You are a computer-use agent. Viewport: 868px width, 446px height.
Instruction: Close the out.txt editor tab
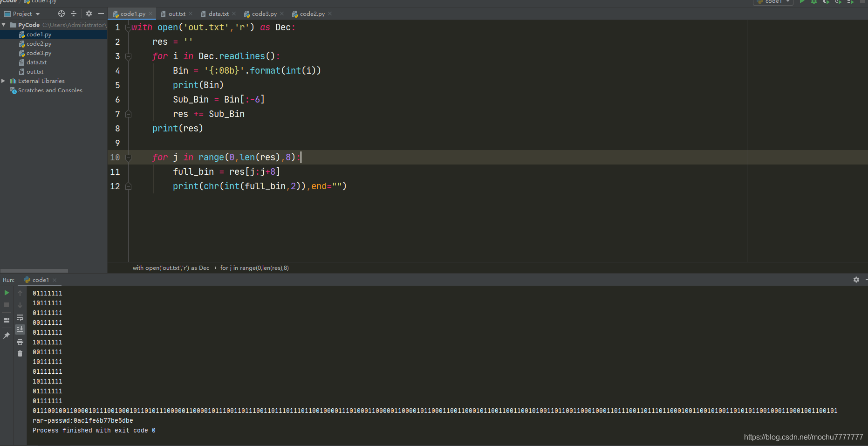[191, 14]
